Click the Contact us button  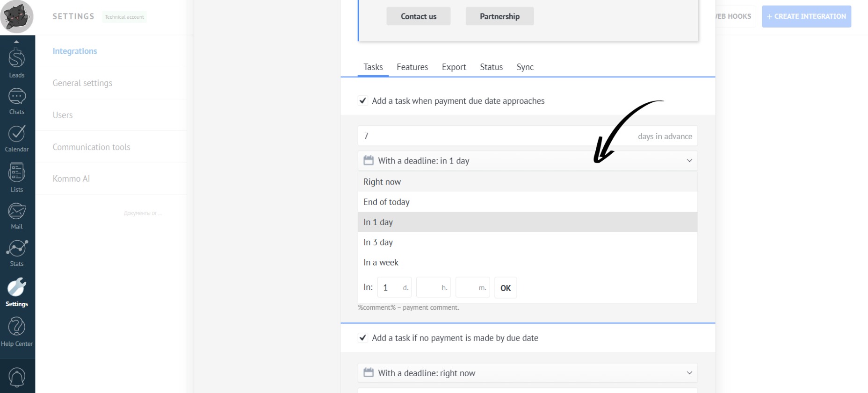click(418, 16)
